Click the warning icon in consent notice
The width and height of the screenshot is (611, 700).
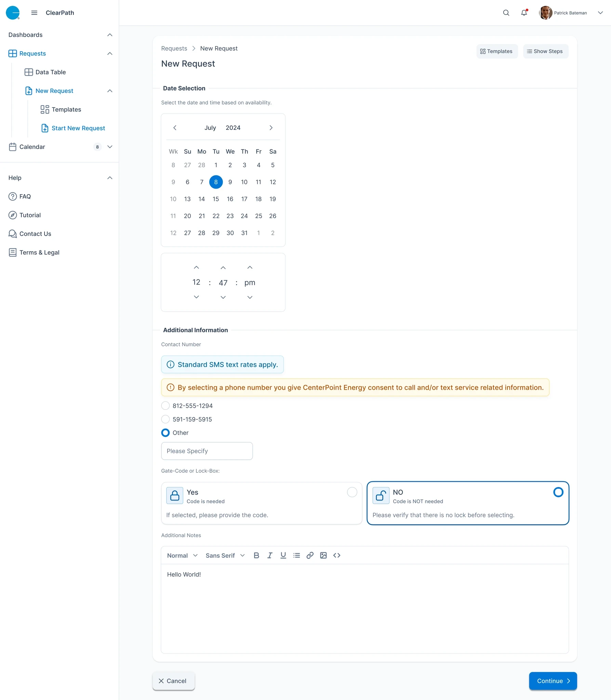click(170, 387)
